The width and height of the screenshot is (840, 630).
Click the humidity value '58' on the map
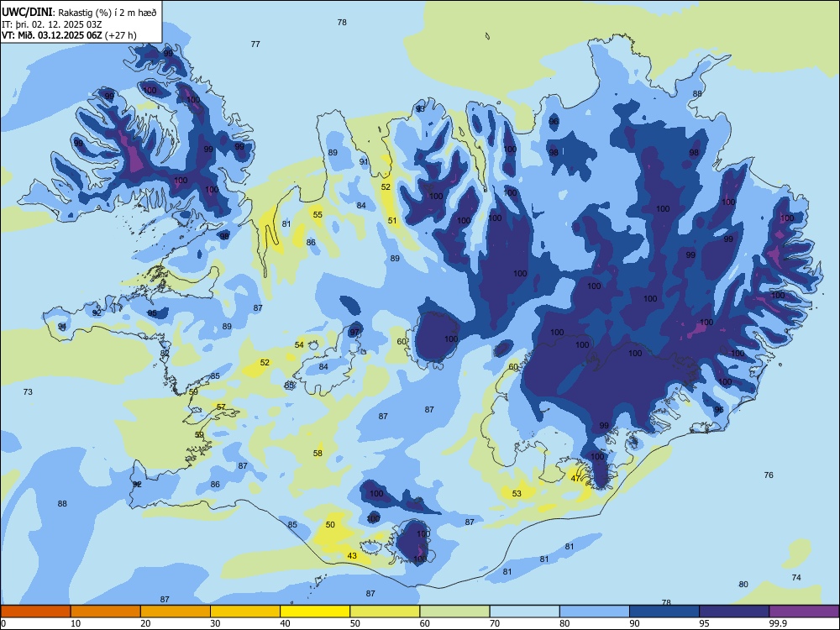tap(318, 454)
